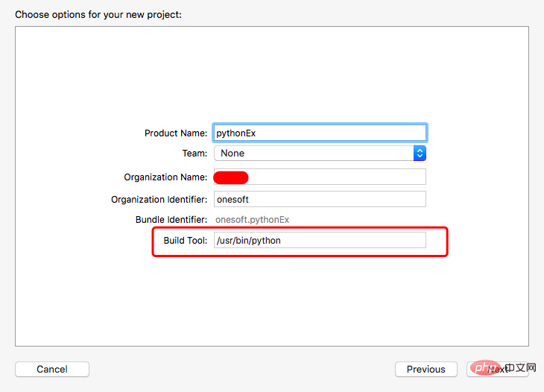Viewport: 544px width, 392px height.
Task: Click the Choose options heading text
Action: click(98, 14)
